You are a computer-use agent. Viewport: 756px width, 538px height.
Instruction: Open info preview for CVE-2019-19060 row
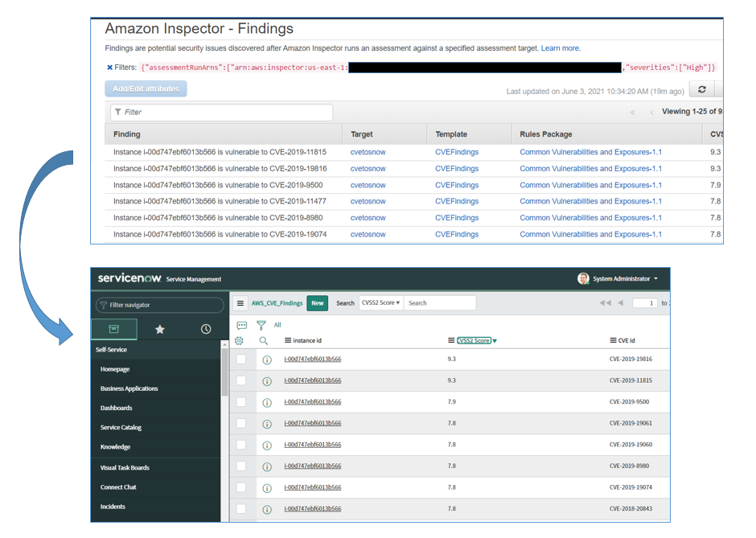coord(267,446)
